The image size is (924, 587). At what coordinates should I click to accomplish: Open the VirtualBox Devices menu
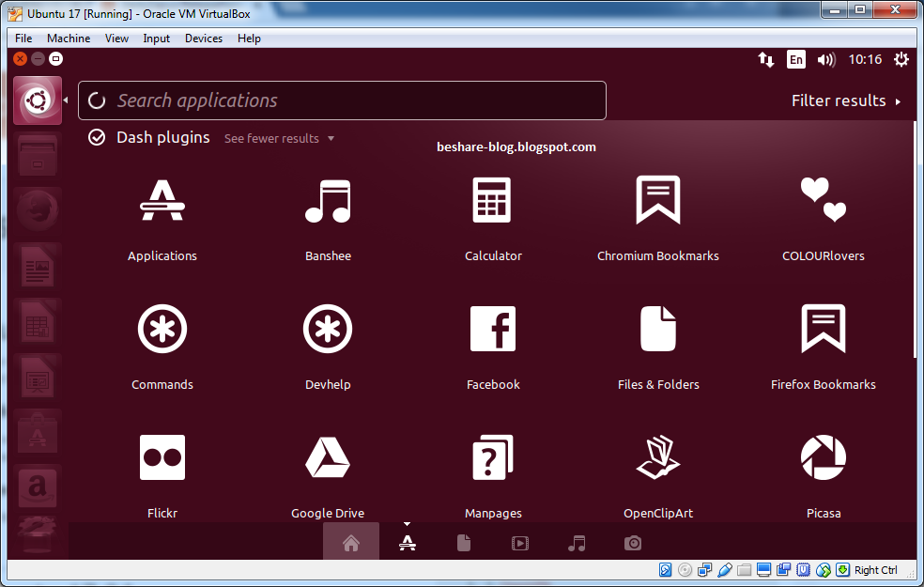(204, 39)
